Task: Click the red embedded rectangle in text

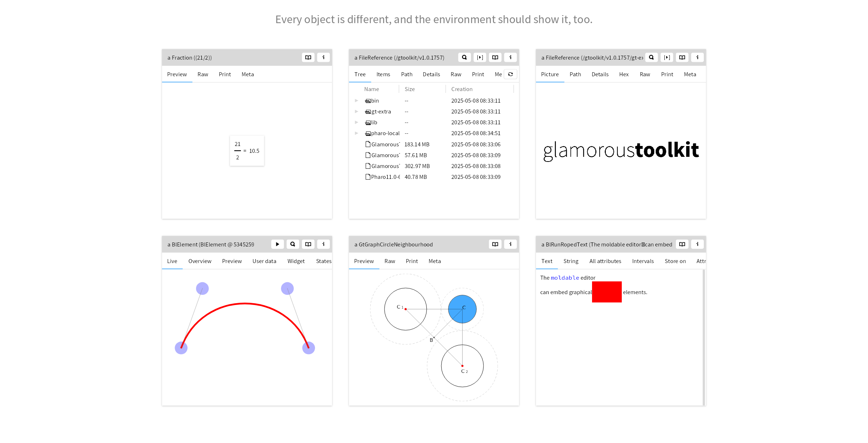Action: click(x=607, y=292)
